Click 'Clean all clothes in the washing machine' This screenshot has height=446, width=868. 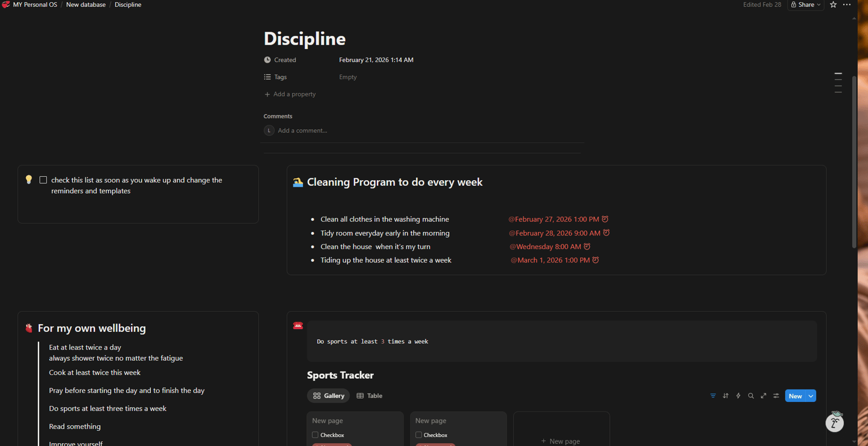[x=385, y=219]
